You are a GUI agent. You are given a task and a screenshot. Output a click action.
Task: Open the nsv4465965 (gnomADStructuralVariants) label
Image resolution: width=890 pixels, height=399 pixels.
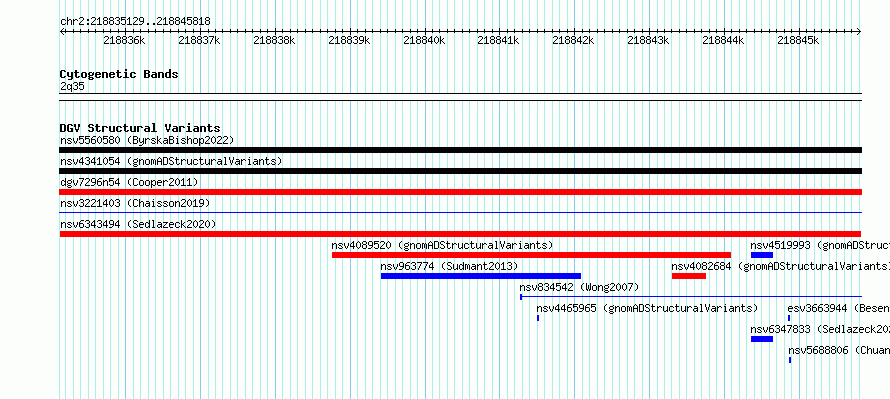pos(647,308)
